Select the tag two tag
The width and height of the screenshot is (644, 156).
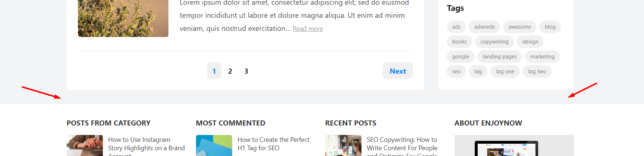(537, 71)
